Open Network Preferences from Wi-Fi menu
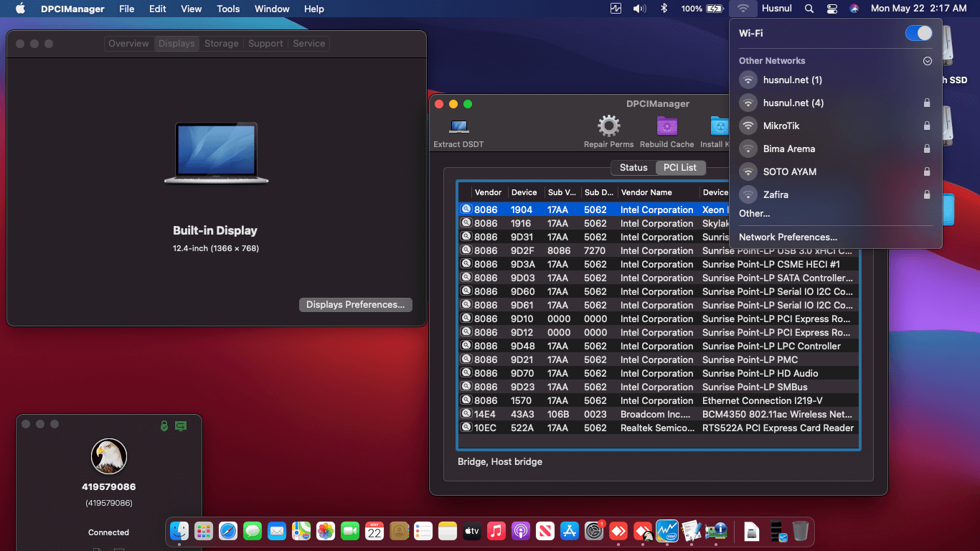 point(788,237)
